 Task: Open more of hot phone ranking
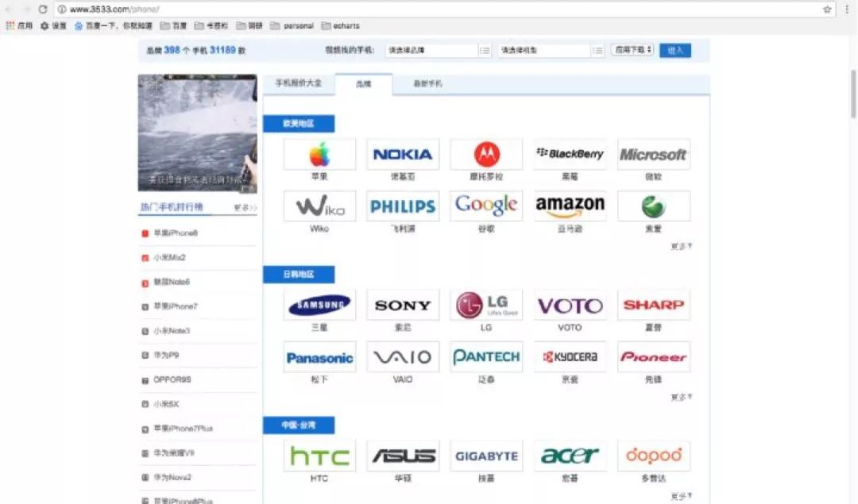point(245,208)
